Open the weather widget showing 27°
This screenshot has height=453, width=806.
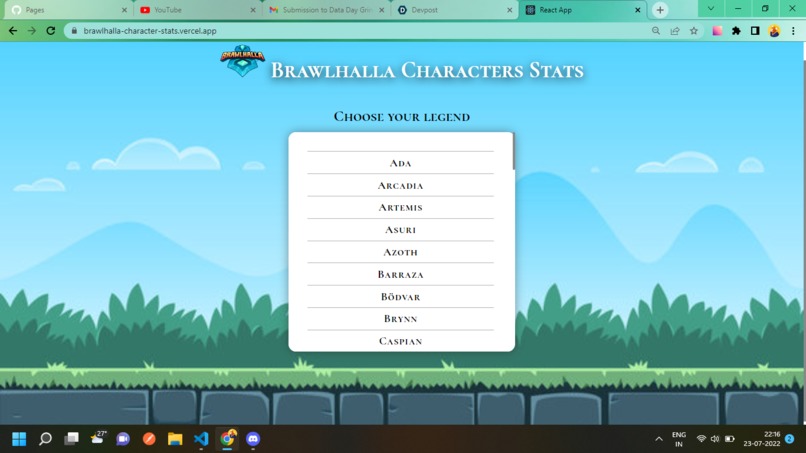[x=98, y=438]
